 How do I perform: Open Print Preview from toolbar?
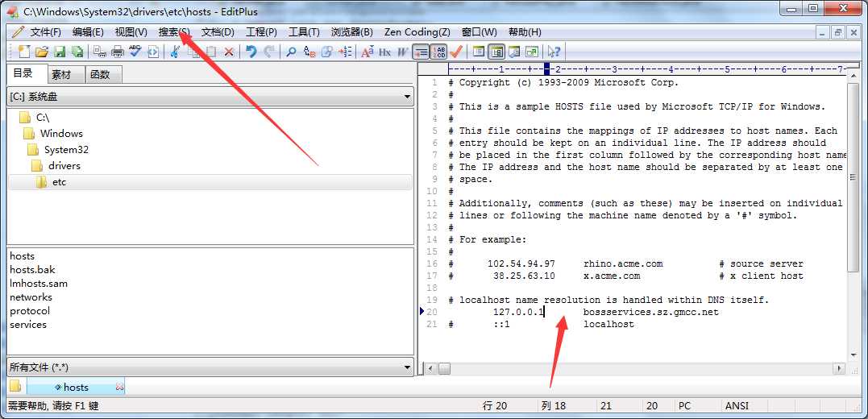[100, 52]
